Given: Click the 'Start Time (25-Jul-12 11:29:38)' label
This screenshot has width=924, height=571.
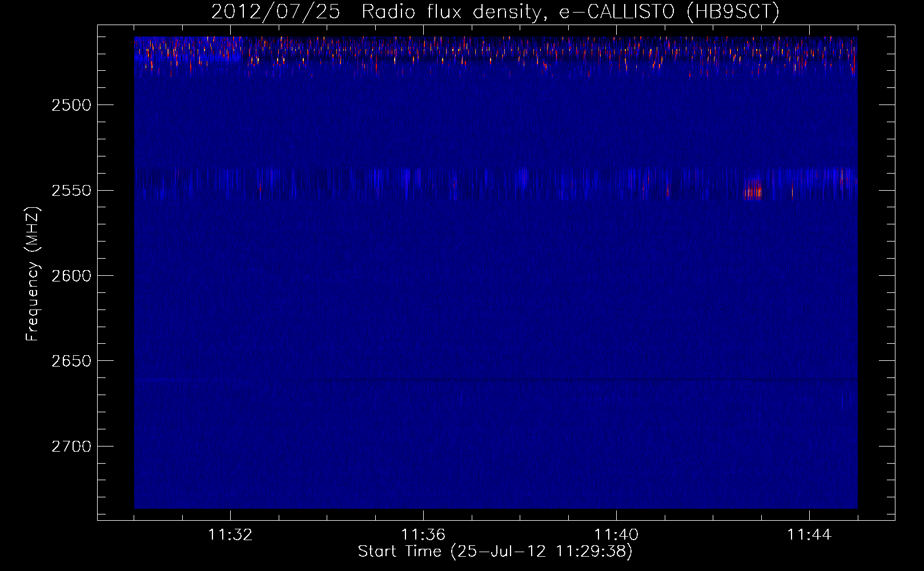Looking at the screenshot, I should click(495, 552).
